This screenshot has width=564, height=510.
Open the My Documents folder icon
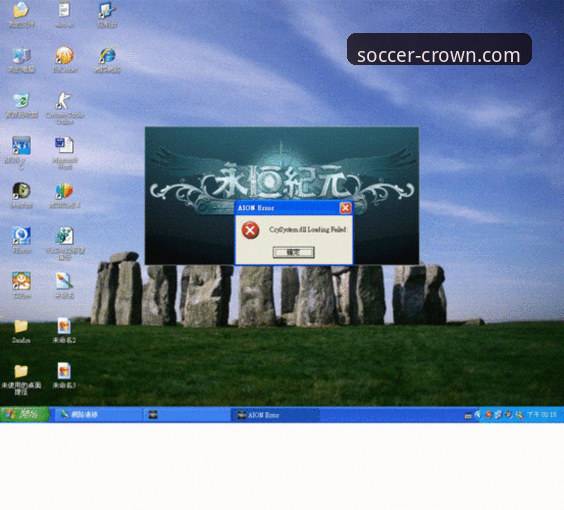pos(21,14)
